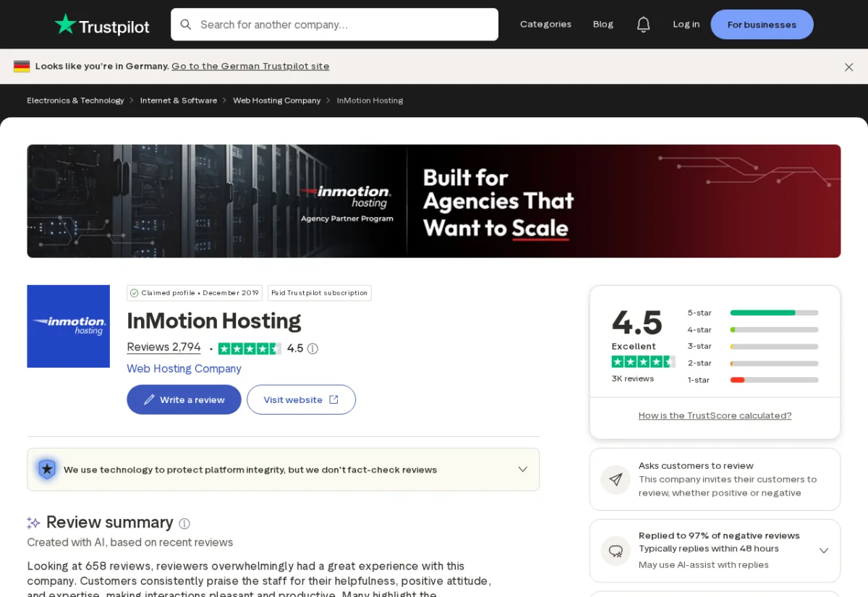Click Web Hosting Company category link
The height and width of the screenshot is (597, 868).
184,369
